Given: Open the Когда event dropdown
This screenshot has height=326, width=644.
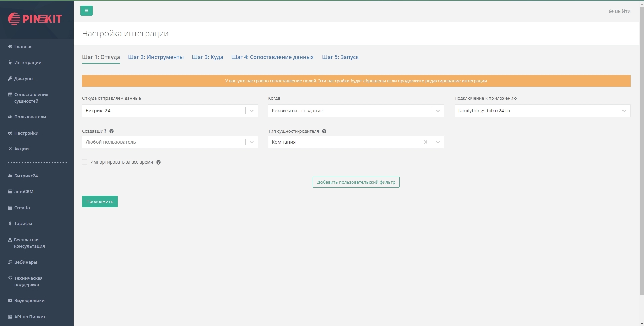Looking at the screenshot, I should click(437, 111).
